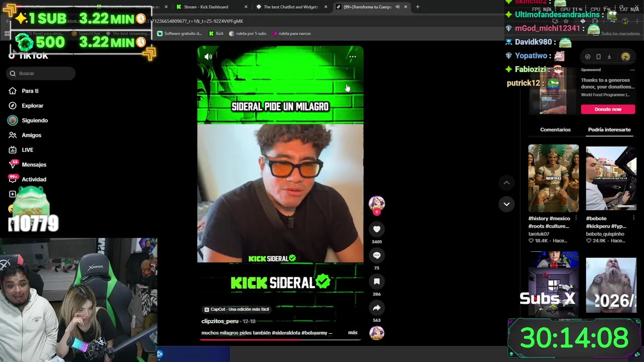The height and width of the screenshot is (362, 644).
Task: Open the profile avatar in top-right pill
Action: pos(625,57)
